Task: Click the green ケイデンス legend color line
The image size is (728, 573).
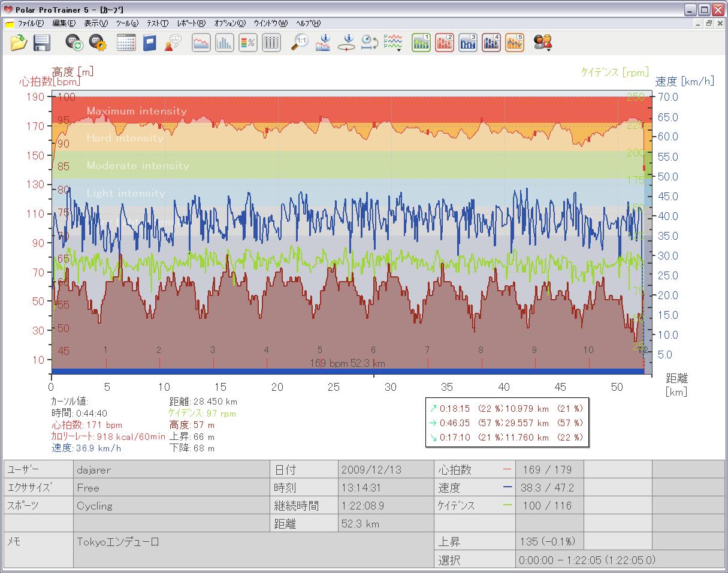Action: 508,506
